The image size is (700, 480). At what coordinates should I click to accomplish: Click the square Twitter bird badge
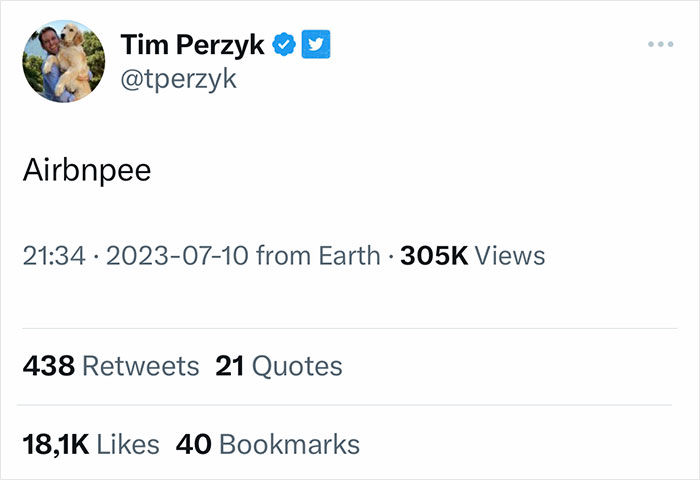(316, 45)
